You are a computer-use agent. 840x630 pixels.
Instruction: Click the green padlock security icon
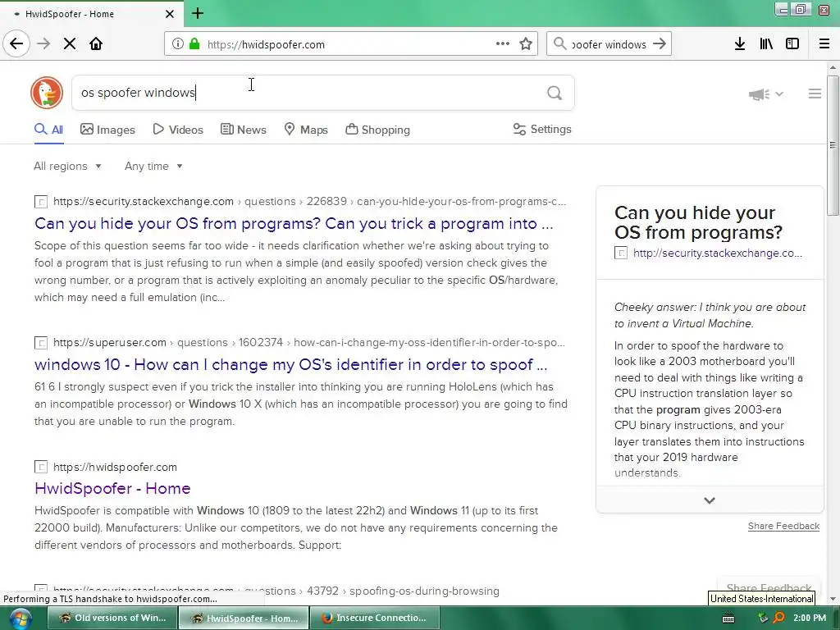coord(194,44)
